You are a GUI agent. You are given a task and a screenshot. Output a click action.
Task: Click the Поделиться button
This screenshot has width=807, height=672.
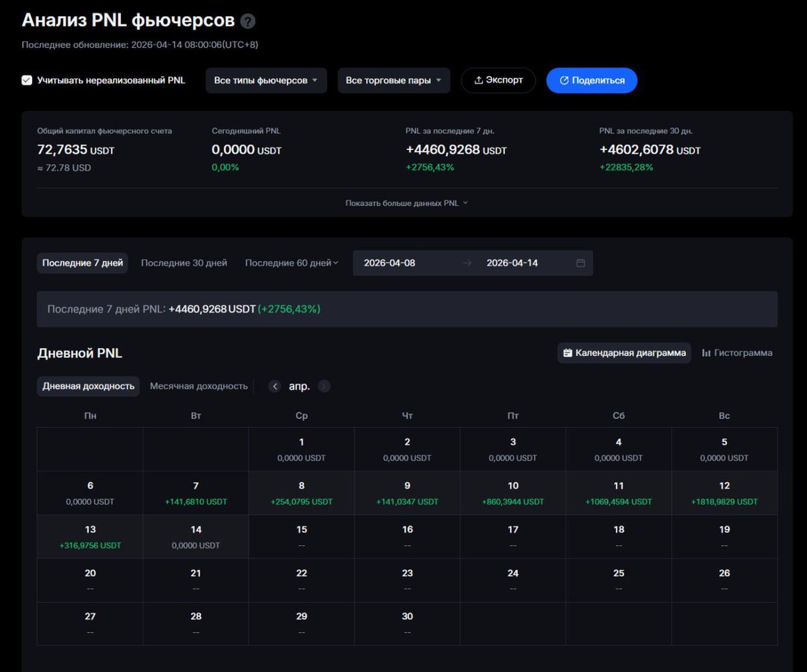592,81
